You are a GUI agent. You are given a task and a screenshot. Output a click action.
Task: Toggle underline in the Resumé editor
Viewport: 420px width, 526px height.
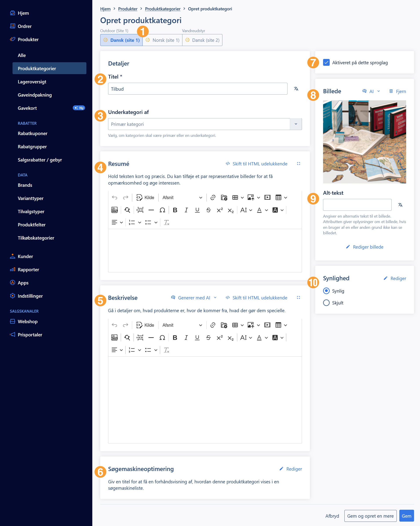(x=197, y=210)
